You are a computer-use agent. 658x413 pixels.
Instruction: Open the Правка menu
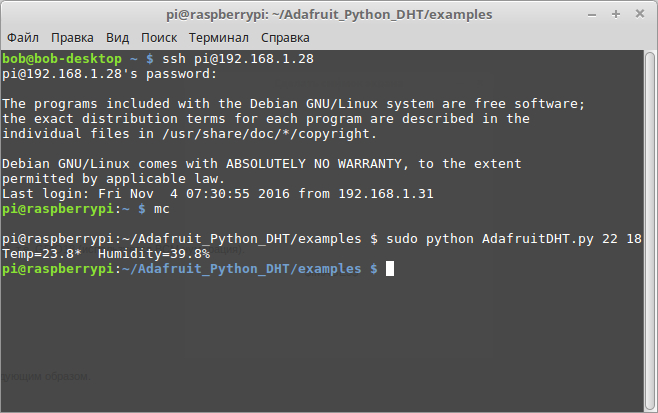pos(72,38)
